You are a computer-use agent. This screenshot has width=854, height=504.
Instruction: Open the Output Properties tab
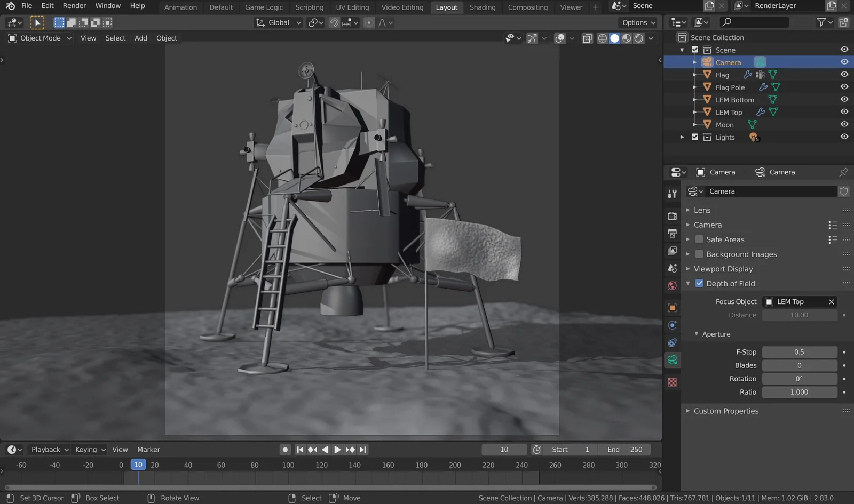point(672,233)
